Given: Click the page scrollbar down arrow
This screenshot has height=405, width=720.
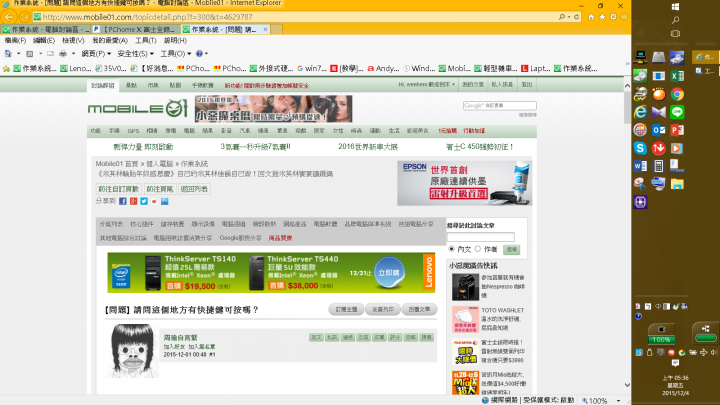Looking at the screenshot, I should [627, 385].
